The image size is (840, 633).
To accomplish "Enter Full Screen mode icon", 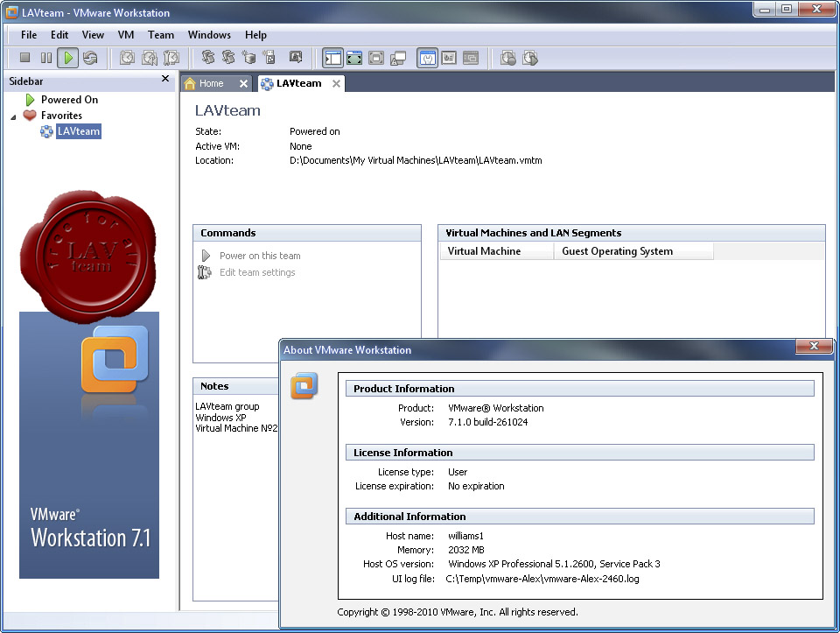I will pos(376,58).
